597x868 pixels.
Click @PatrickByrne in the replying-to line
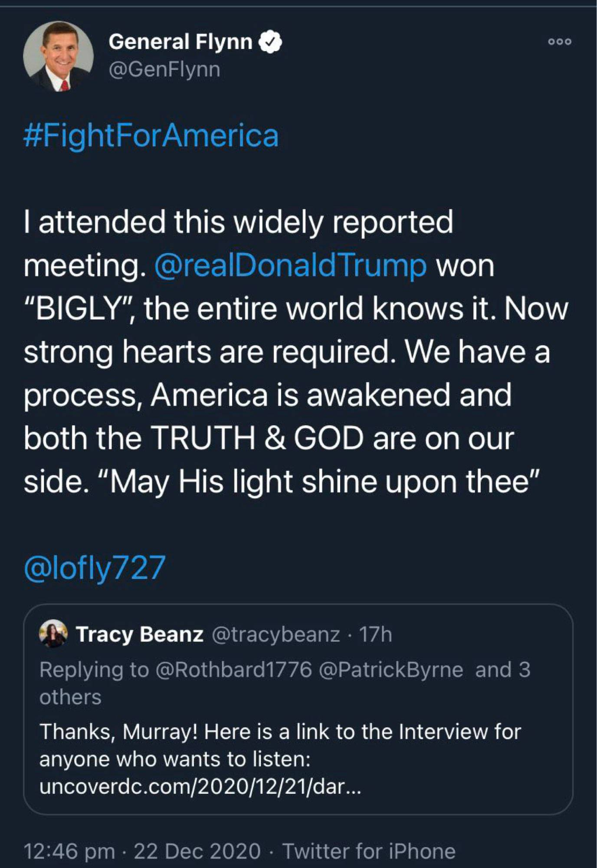[x=391, y=669]
